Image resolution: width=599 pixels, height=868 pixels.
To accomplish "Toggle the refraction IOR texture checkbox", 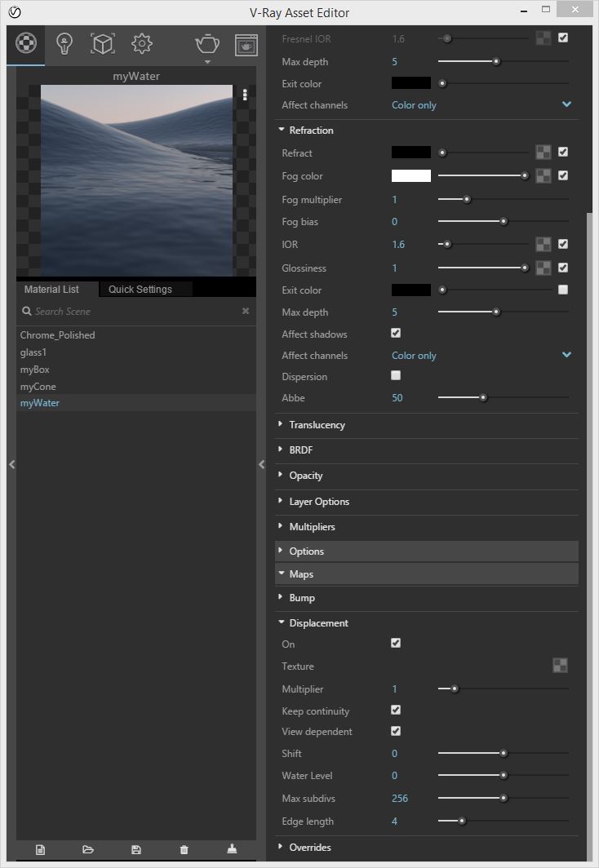I will tap(563, 244).
